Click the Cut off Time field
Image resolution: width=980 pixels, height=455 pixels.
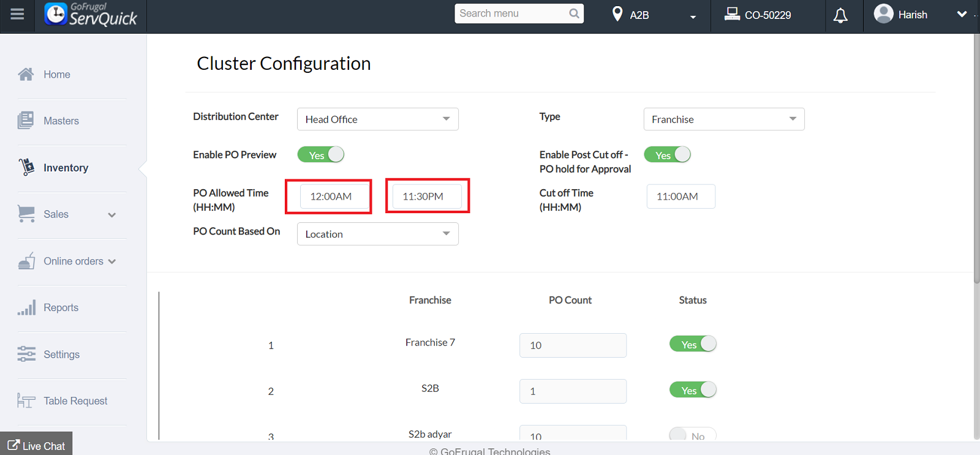point(680,197)
